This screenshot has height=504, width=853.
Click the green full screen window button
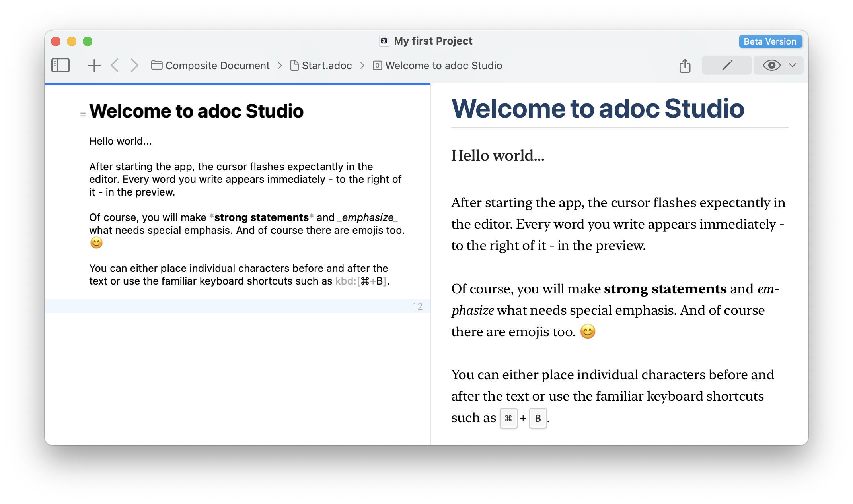(x=88, y=41)
